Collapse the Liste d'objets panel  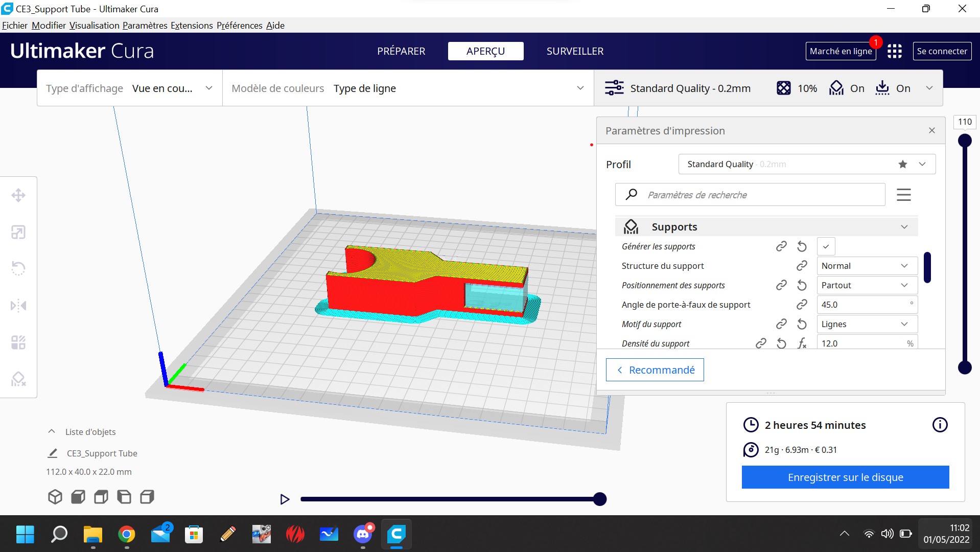point(52,432)
